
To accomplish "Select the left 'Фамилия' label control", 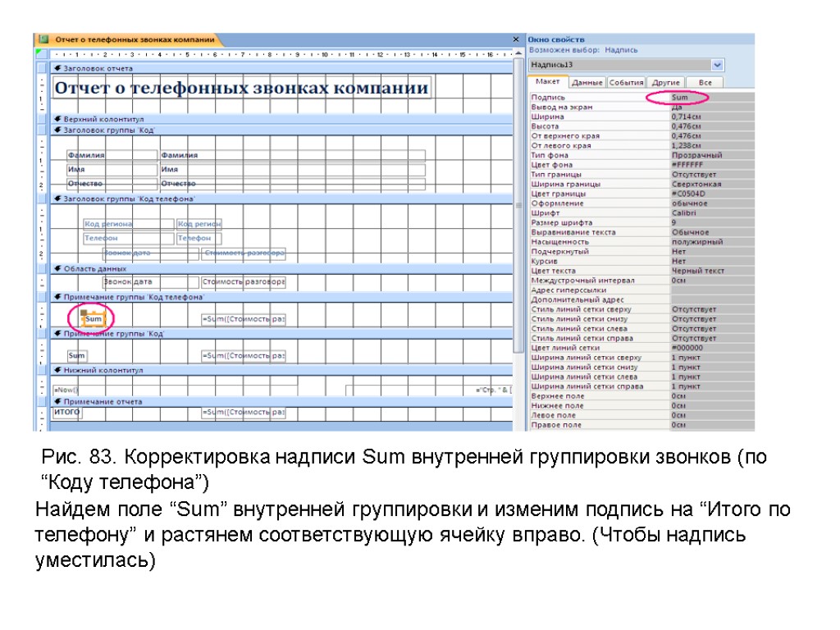I will (x=112, y=155).
